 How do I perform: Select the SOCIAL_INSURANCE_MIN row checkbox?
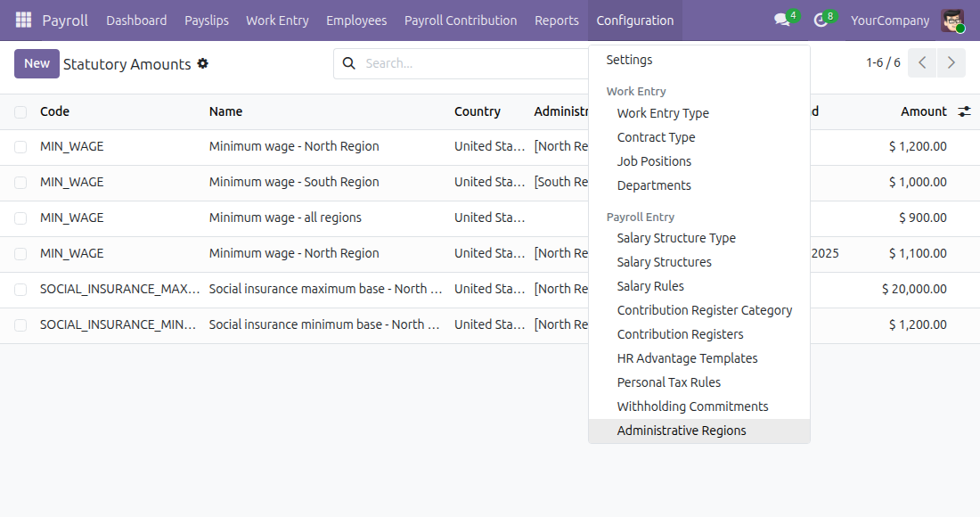tap(20, 325)
